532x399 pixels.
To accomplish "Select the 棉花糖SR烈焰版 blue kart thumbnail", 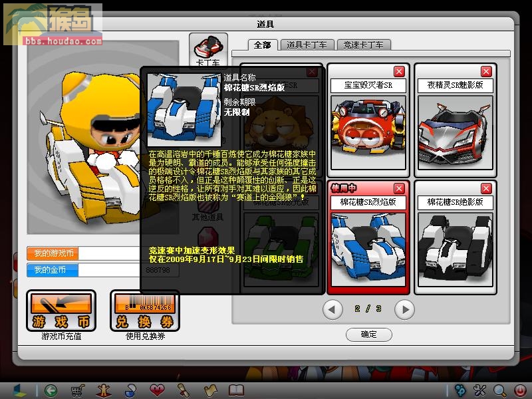I will click(x=368, y=249).
